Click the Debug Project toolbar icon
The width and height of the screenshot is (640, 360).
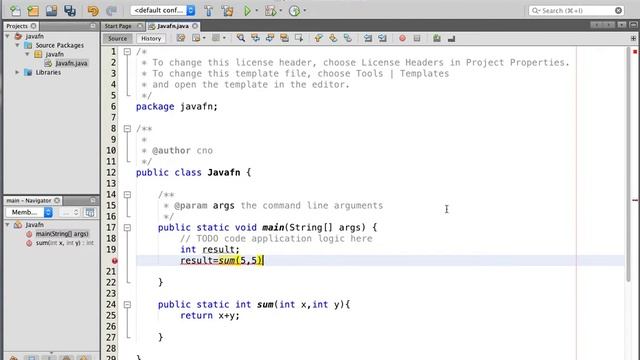[270, 10]
